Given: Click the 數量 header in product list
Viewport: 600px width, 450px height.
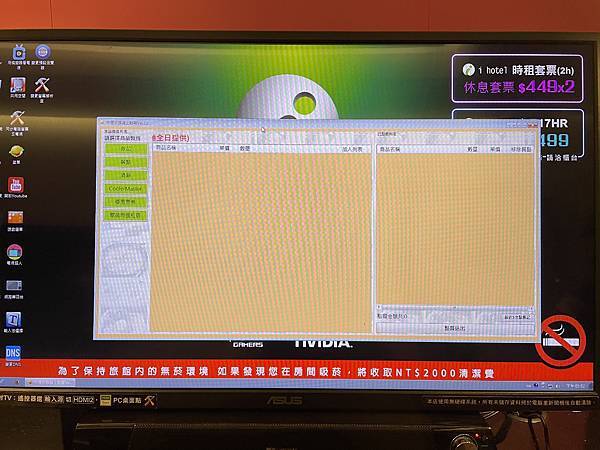Looking at the screenshot, I should point(245,148).
